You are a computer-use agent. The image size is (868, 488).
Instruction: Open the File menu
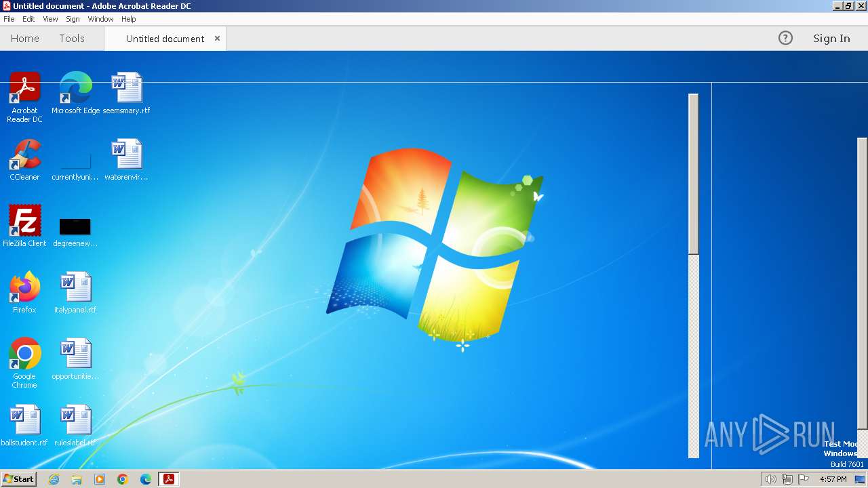tap(9, 19)
